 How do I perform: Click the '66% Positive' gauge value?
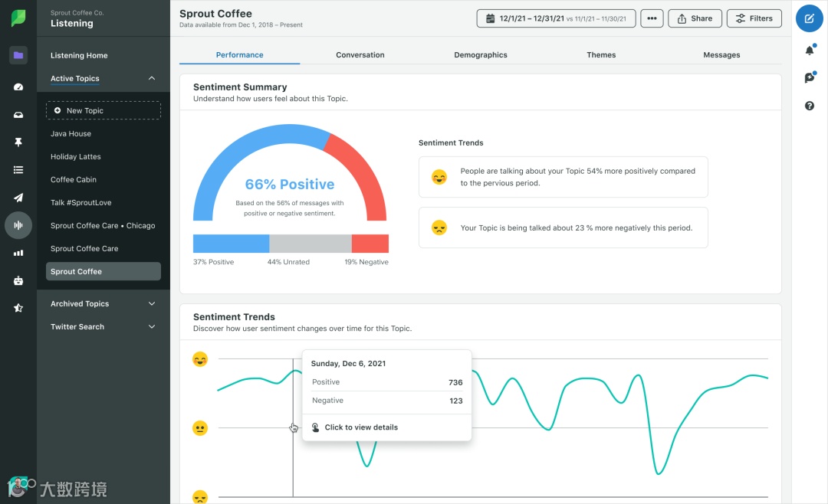coord(290,184)
